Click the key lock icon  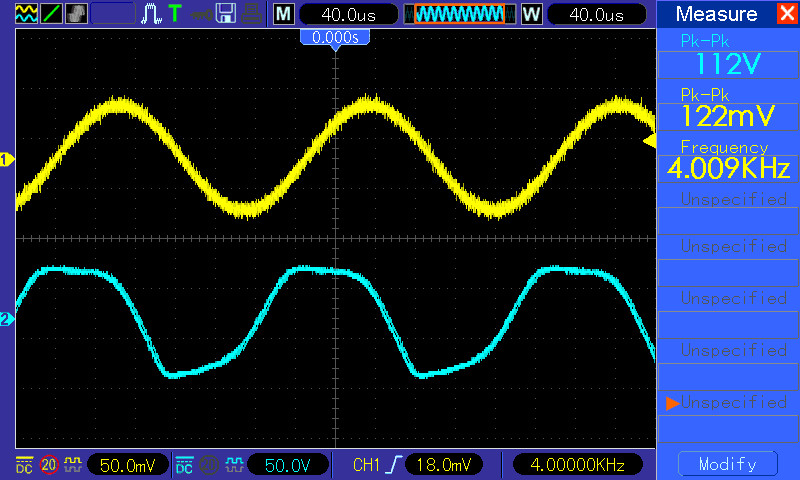pos(200,14)
